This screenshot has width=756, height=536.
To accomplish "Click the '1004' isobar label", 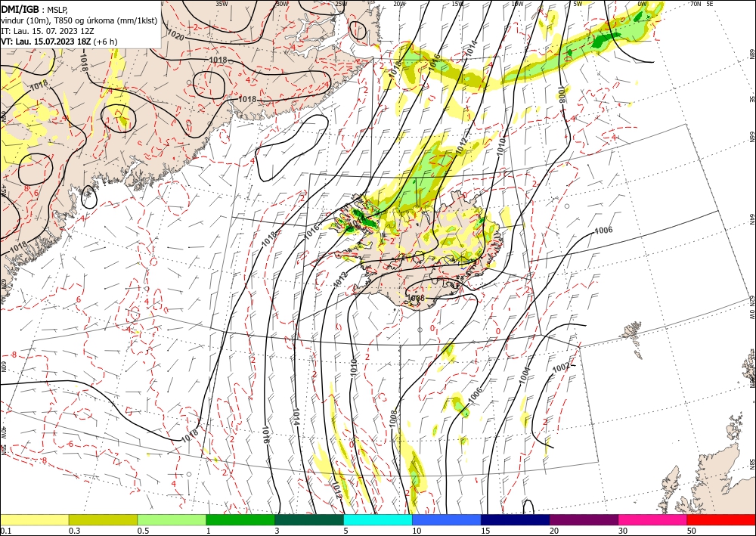I will 525,376.
